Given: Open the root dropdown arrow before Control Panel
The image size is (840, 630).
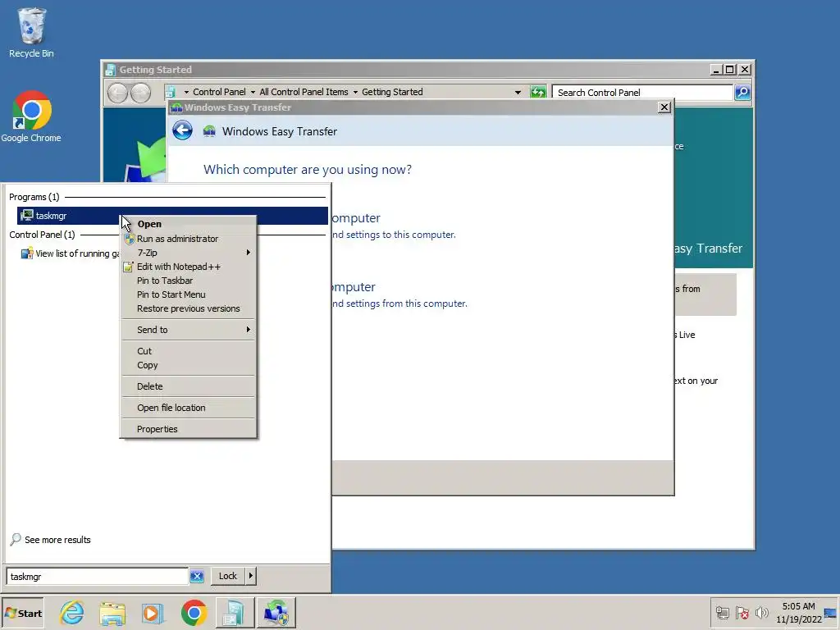Looking at the screenshot, I should coord(186,92).
